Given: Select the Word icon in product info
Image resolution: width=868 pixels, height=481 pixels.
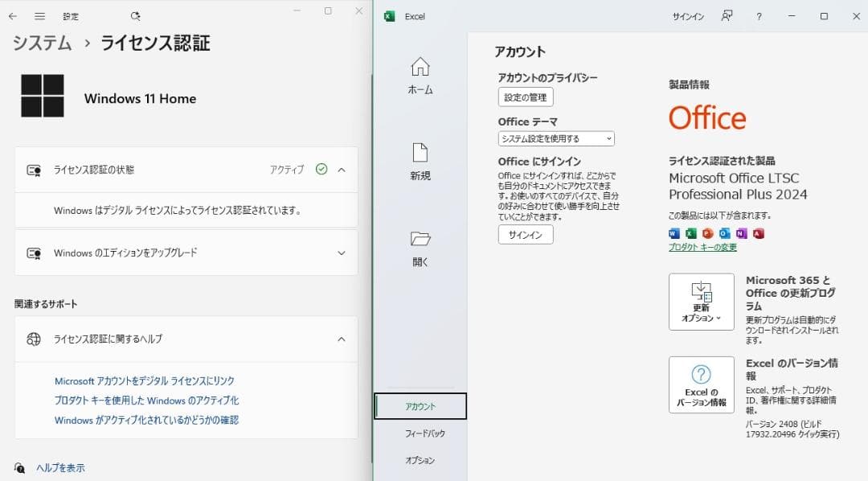Looking at the screenshot, I should pyautogui.click(x=674, y=233).
